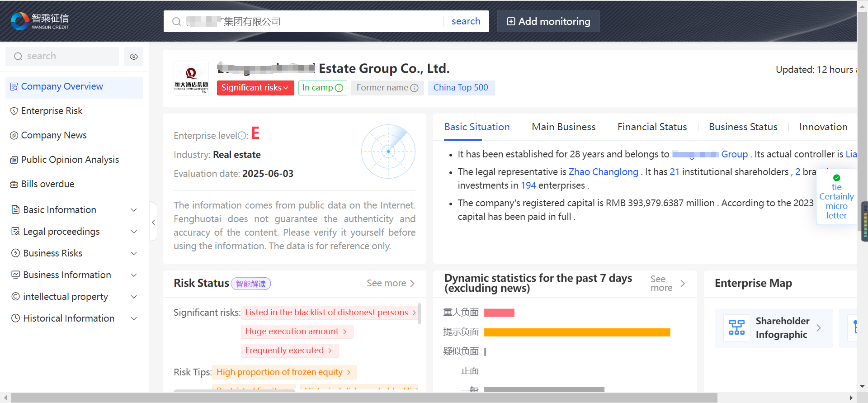
Task: Collapse the left sidebar panel
Action: 153,222
